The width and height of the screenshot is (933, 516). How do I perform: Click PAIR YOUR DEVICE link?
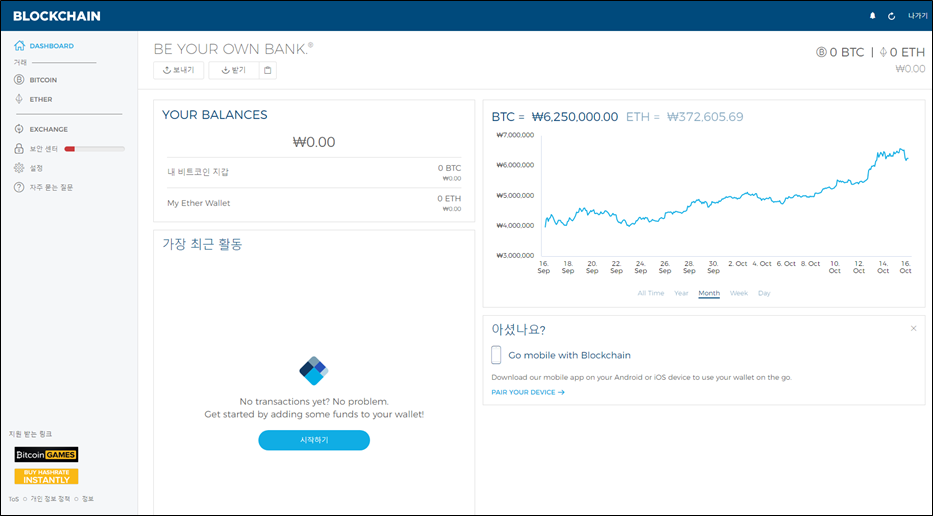pos(528,392)
